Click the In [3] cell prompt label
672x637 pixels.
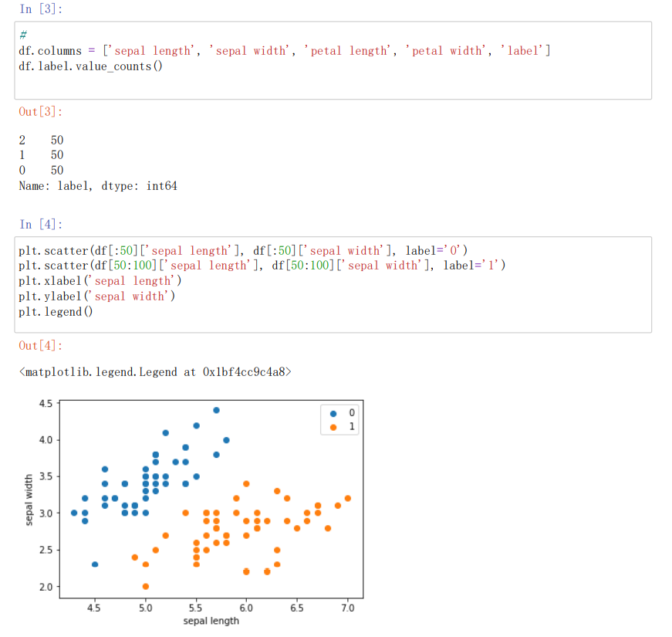41,8
